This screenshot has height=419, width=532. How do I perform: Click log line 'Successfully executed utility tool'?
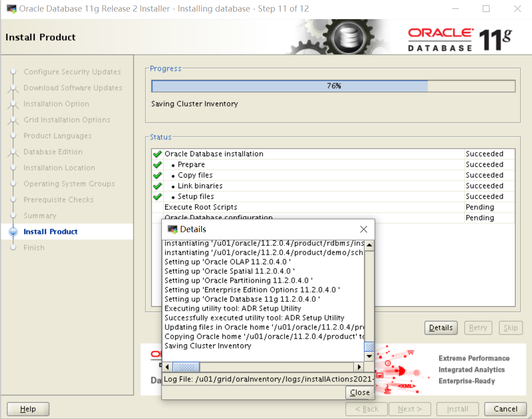tap(254, 318)
